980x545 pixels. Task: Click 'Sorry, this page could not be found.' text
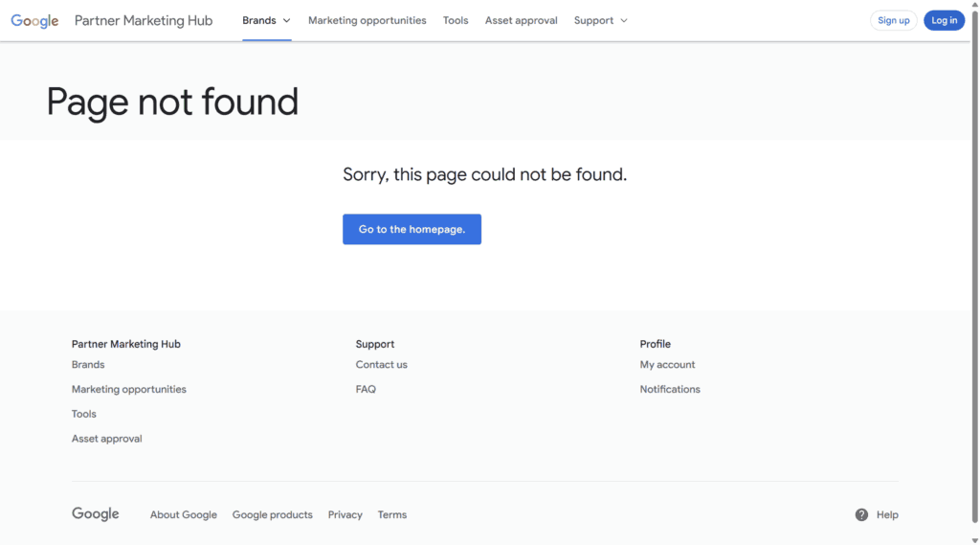click(484, 174)
